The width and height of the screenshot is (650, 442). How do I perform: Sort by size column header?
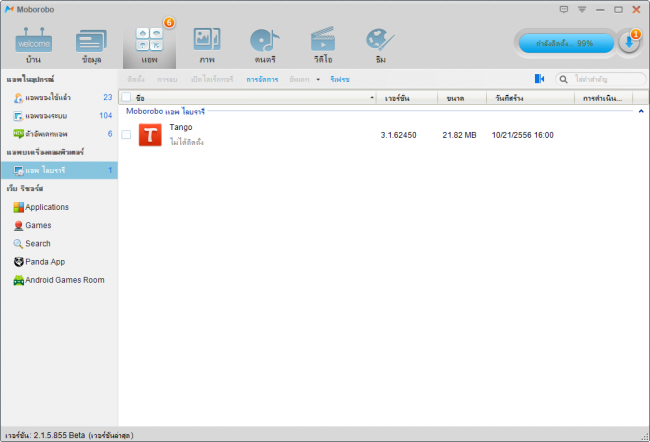coord(462,98)
